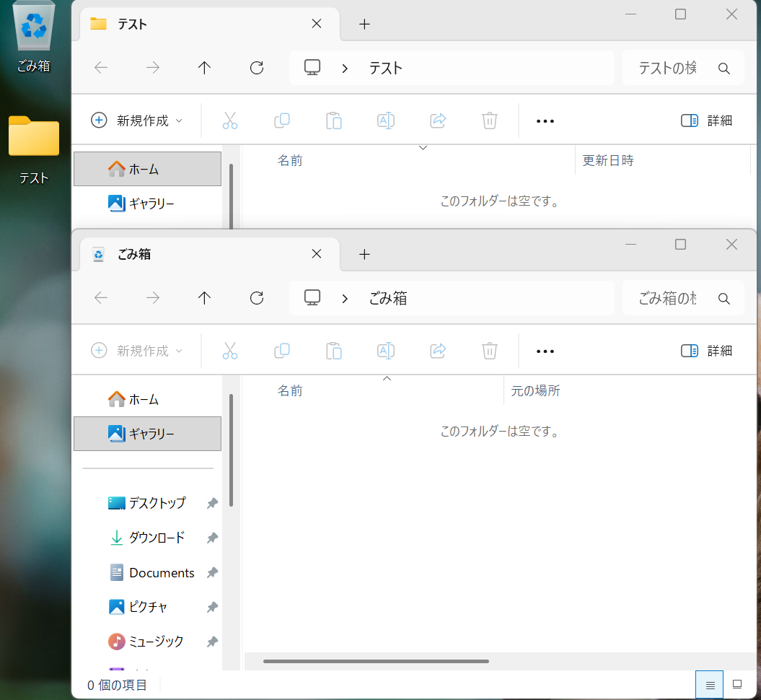Select ホーム in テスト window sidebar
This screenshot has width=761, height=700.
(148, 169)
